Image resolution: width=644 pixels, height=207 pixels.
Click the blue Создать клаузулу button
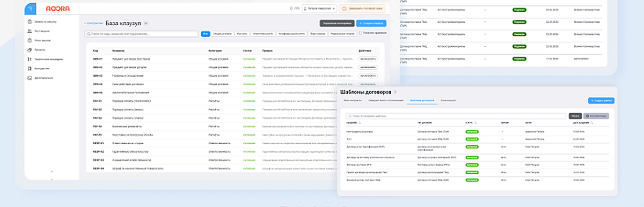pyautogui.click(x=371, y=24)
